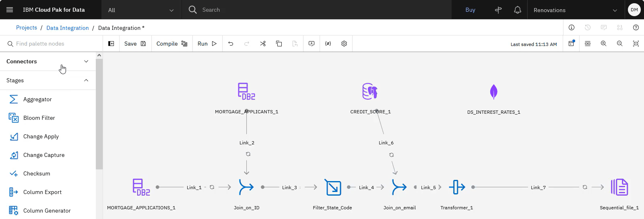The height and width of the screenshot is (219, 644).
Task: Zoom out on the canvas
Action: (x=620, y=44)
